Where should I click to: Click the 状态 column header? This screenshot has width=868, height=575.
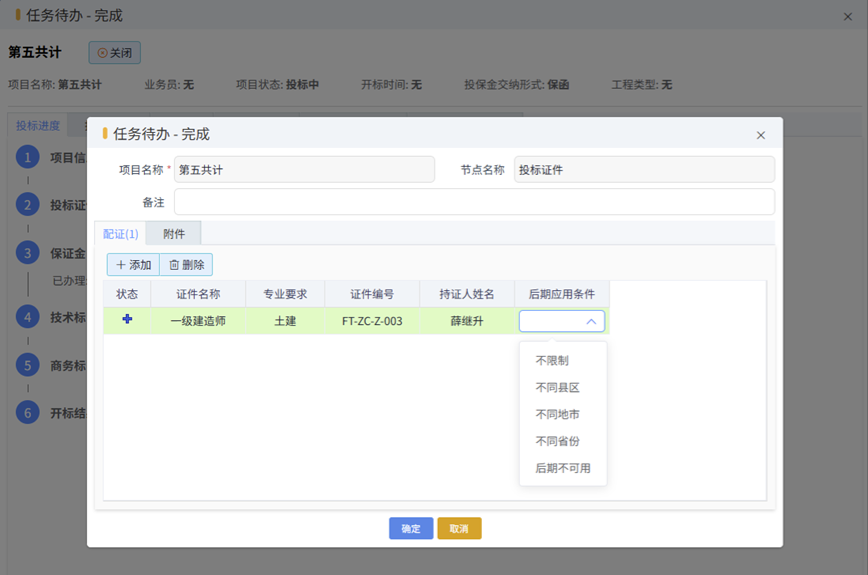(x=127, y=294)
